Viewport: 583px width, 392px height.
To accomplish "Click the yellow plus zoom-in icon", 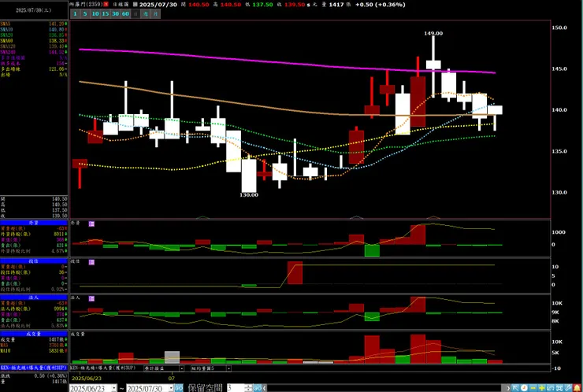I will tap(542, 388).
